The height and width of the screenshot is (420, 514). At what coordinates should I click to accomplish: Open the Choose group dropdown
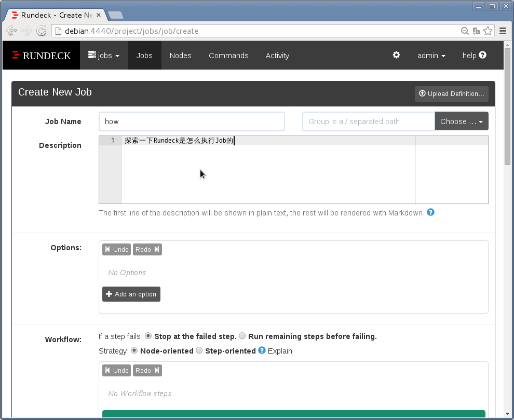462,121
